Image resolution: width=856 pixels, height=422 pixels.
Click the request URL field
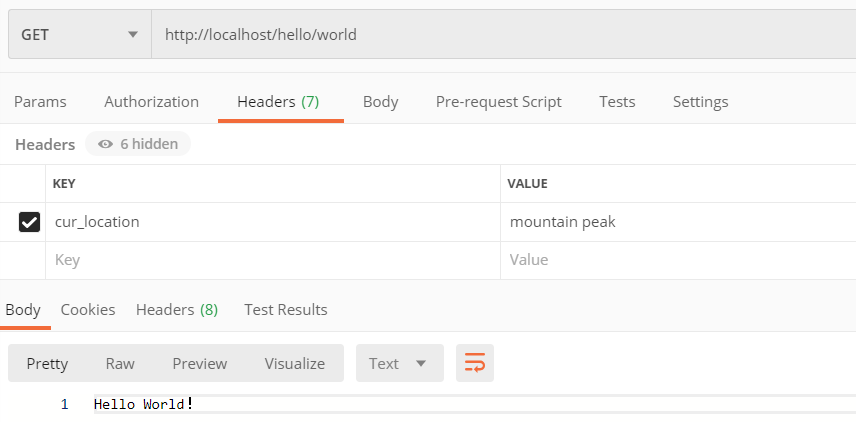coord(503,34)
